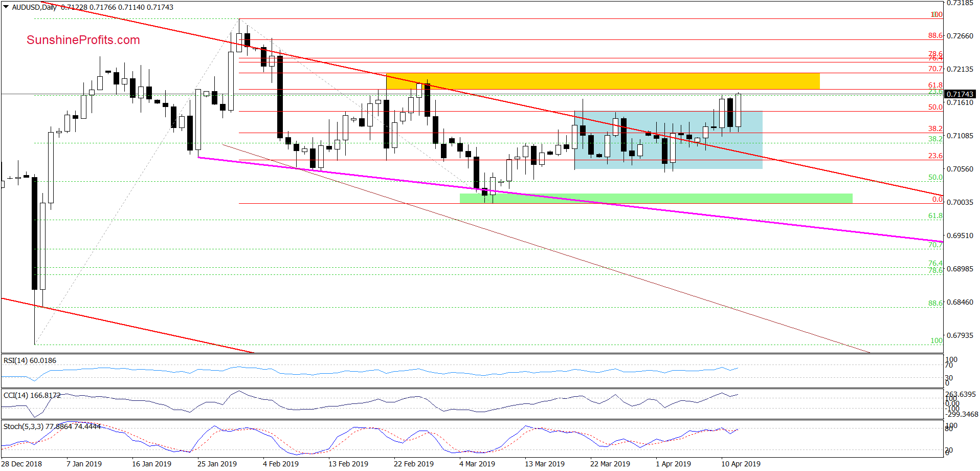Image resolution: width=980 pixels, height=471 pixels.
Task: Click the AUDUSD,Daily chart title
Action: coord(34,7)
